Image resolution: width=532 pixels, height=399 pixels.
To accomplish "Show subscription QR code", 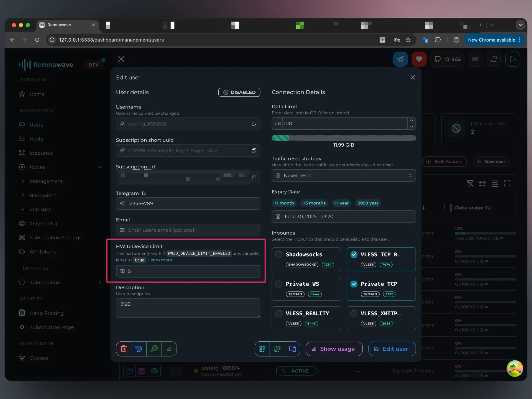I will click(x=262, y=349).
